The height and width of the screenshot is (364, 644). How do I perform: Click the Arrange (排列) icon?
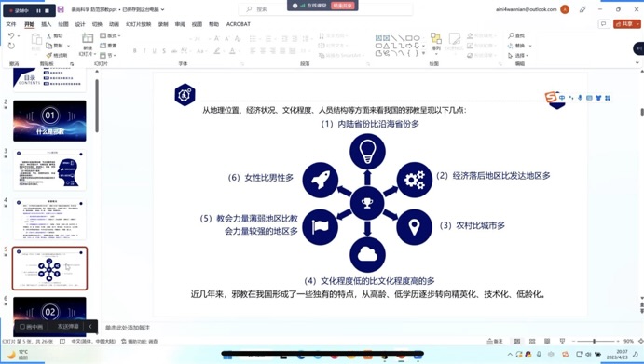[436, 38]
